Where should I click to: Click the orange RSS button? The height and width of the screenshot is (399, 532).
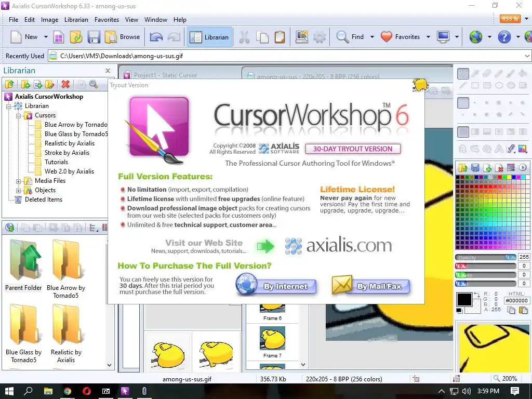click(510, 19)
